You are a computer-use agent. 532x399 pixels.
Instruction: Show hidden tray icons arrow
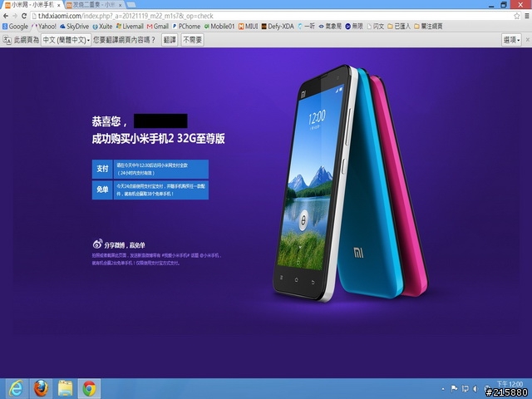coord(443,389)
